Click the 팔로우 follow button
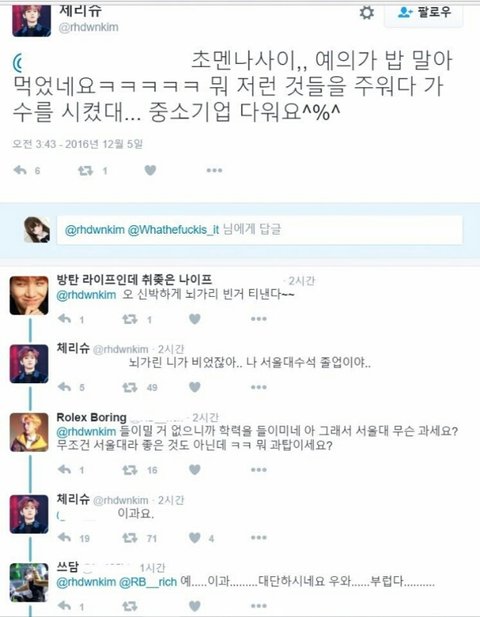480x617 pixels. pyautogui.click(x=423, y=13)
